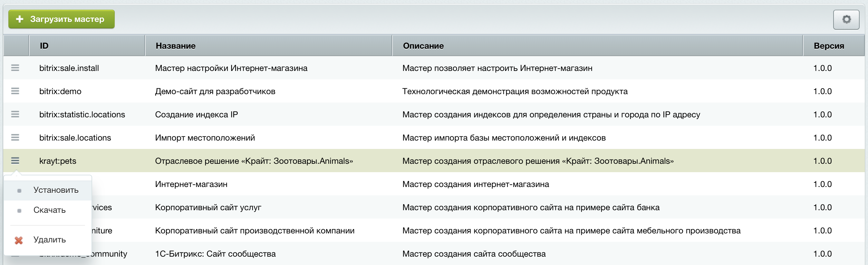Click the name Корпоративный сайт услуг
The image size is (868, 265).
click(208, 208)
